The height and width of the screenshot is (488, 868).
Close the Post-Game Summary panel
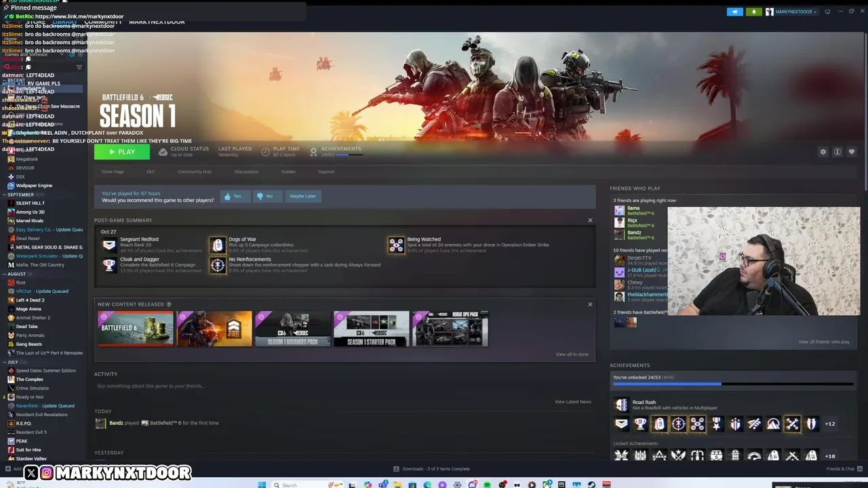(x=590, y=220)
